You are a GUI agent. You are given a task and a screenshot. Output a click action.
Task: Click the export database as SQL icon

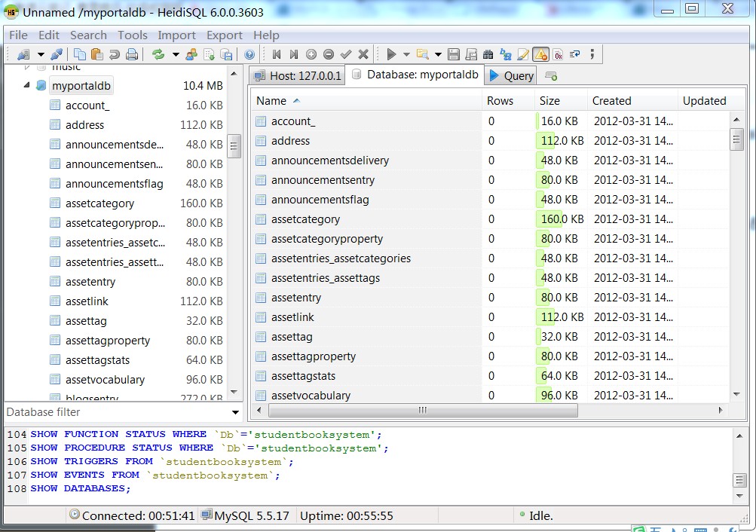[226, 54]
